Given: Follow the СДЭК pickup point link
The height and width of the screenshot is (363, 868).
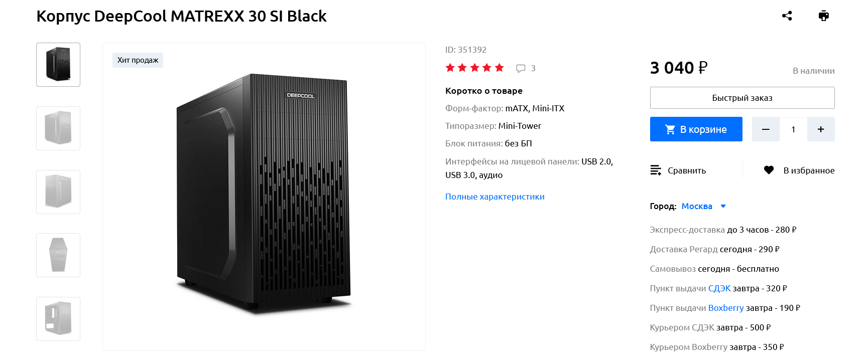Looking at the screenshot, I should tap(719, 288).
